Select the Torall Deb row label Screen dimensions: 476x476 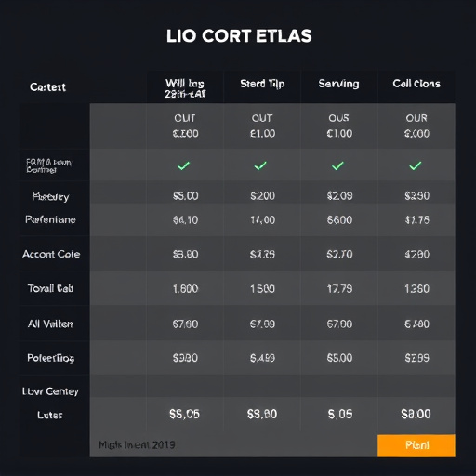pyautogui.click(x=50, y=288)
